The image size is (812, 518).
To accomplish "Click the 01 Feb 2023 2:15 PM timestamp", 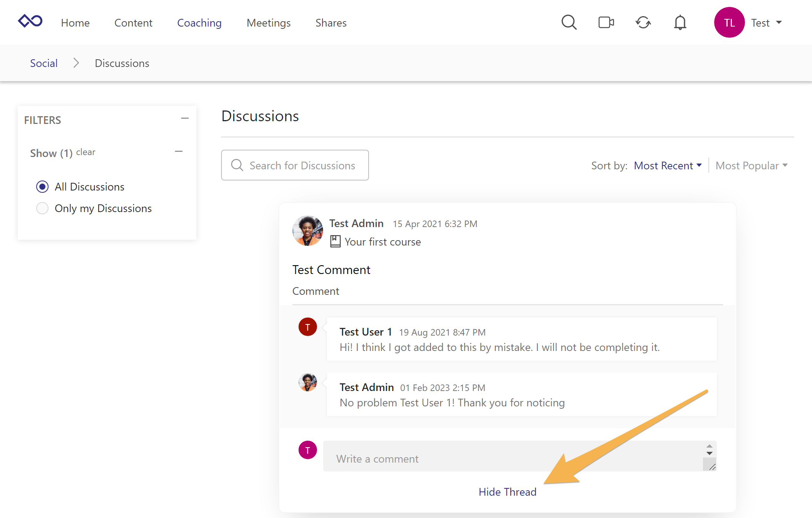I will pyautogui.click(x=443, y=388).
